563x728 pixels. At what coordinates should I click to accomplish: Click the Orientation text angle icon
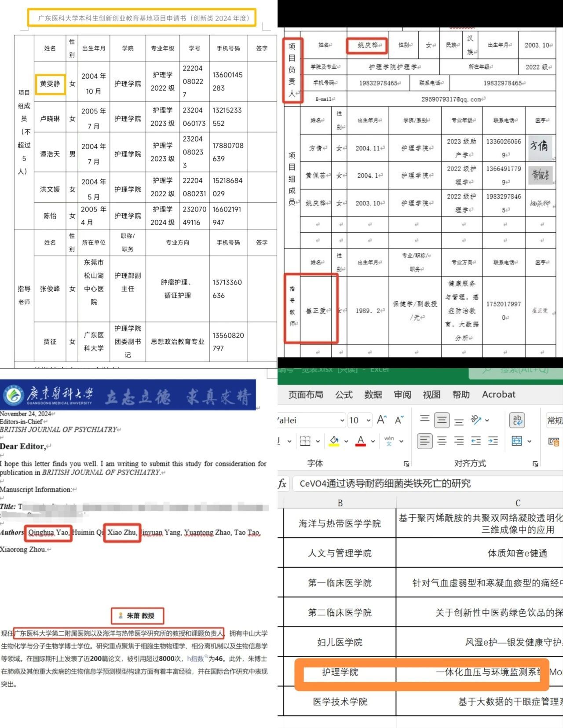(476, 420)
